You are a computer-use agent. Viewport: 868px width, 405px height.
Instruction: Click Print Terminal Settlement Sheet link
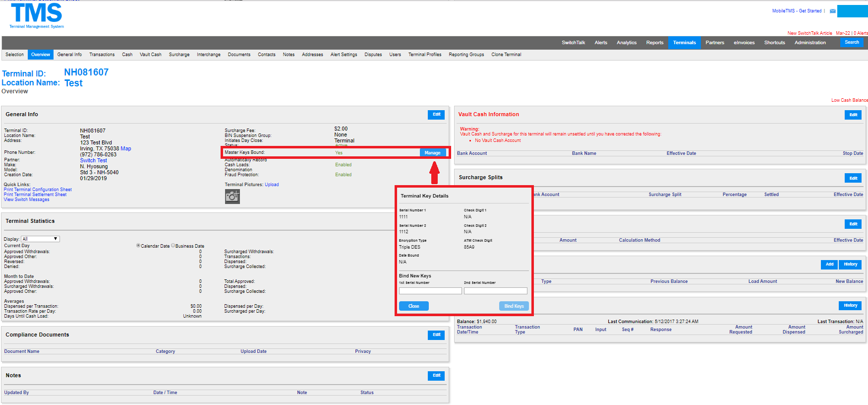[35, 195]
